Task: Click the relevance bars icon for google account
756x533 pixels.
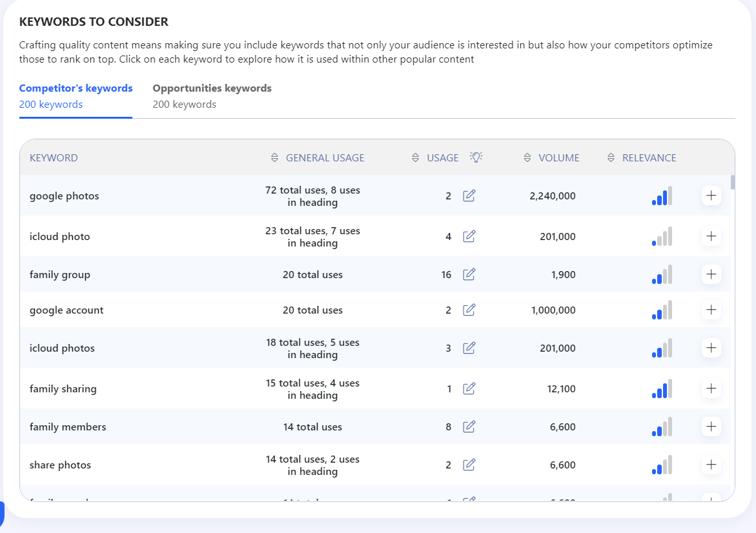Action: tap(662, 310)
